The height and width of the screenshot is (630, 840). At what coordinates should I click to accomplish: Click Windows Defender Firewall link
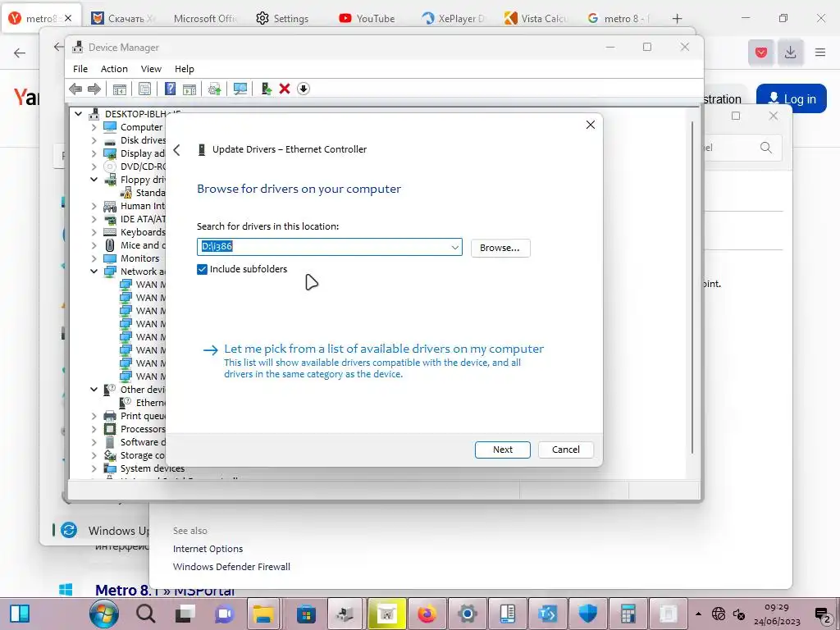pyautogui.click(x=231, y=568)
